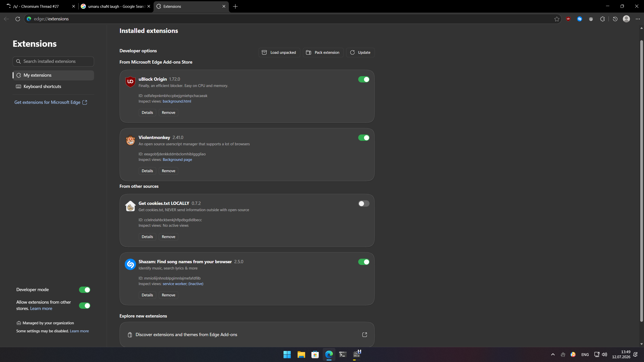The image size is (644, 362).
Task: Open Details for Violentmonkey
Action: click(x=147, y=171)
